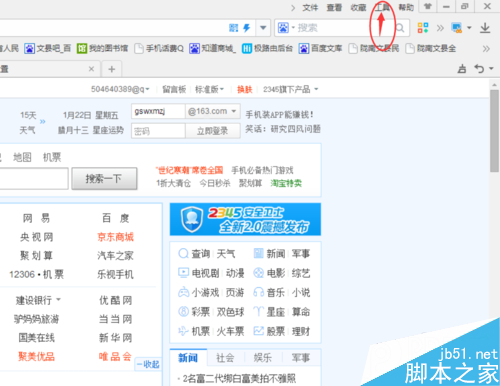Open the 文县吧_百 bookmark
This screenshot has height=386, width=500.
click(48, 49)
